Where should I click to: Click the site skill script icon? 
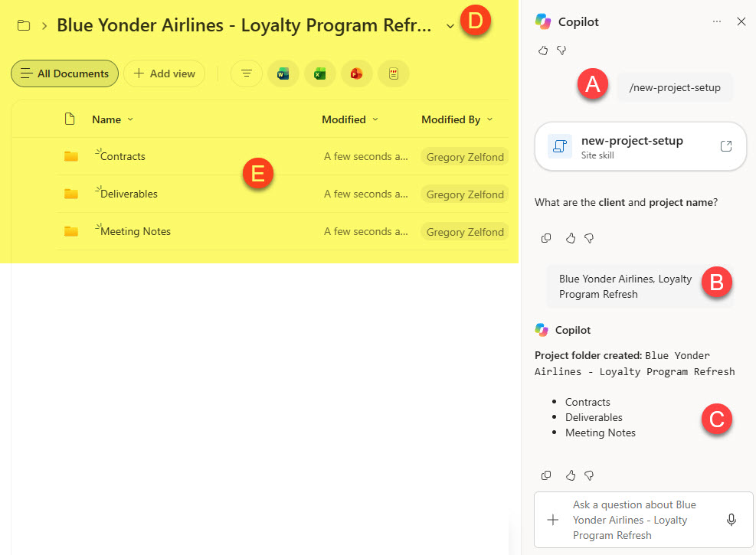click(x=560, y=146)
